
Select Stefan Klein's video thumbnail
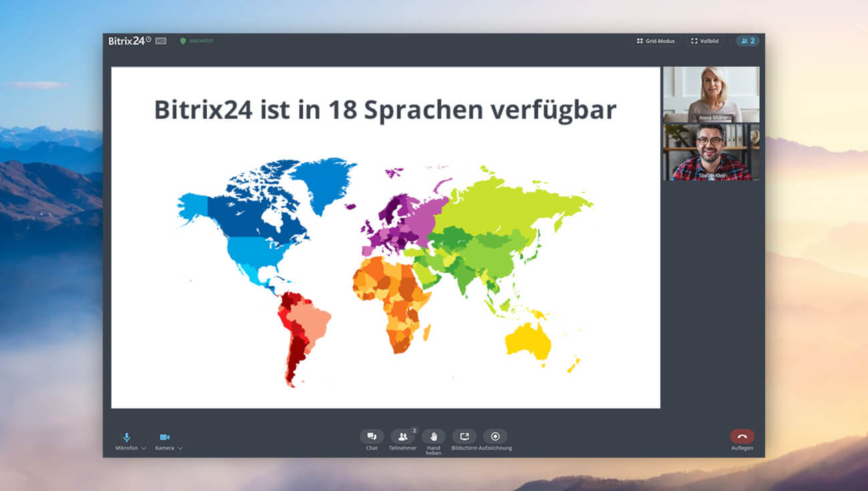pos(711,152)
